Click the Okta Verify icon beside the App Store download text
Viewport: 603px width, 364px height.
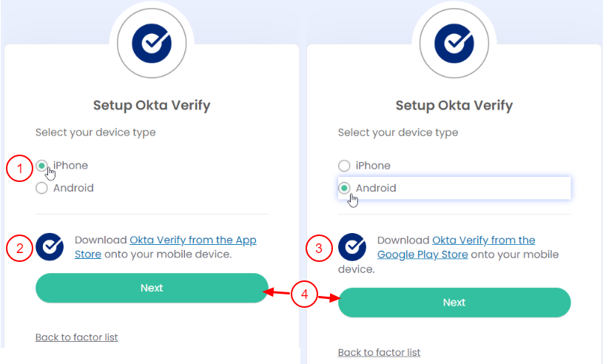point(50,247)
